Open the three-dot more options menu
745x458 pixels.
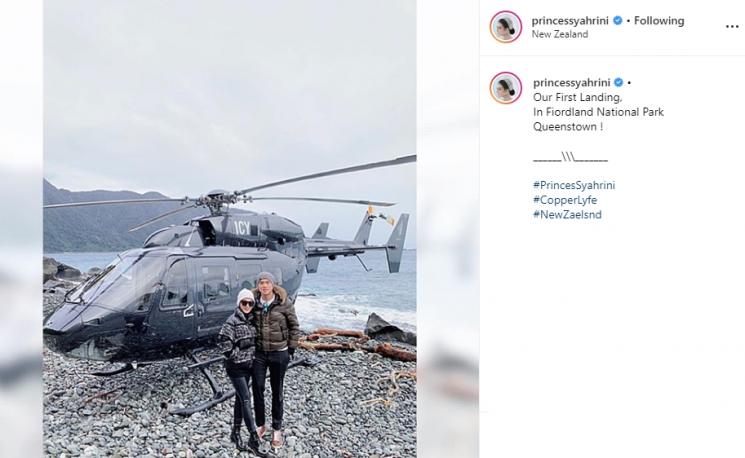coord(732,27)
